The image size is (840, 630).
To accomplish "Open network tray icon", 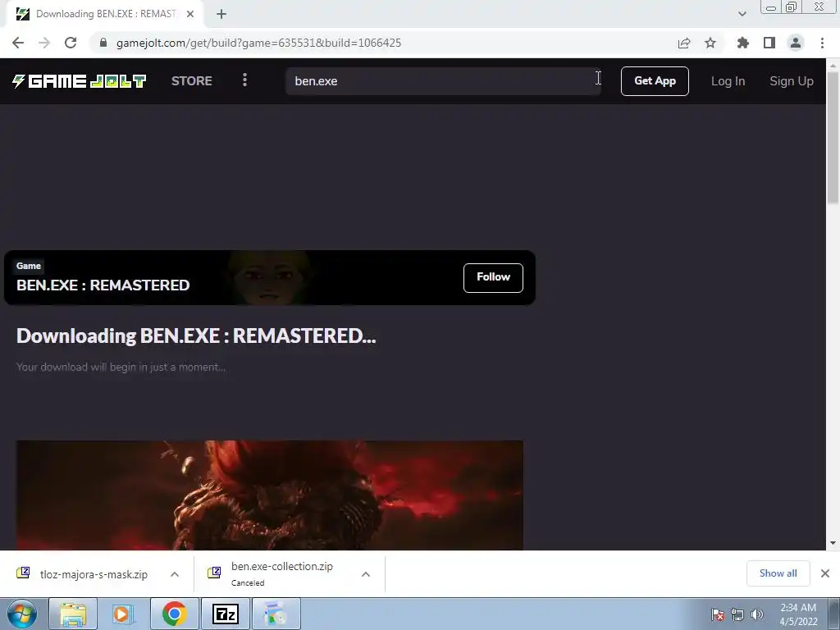I will pyautogui.click(x=737, y=614).
